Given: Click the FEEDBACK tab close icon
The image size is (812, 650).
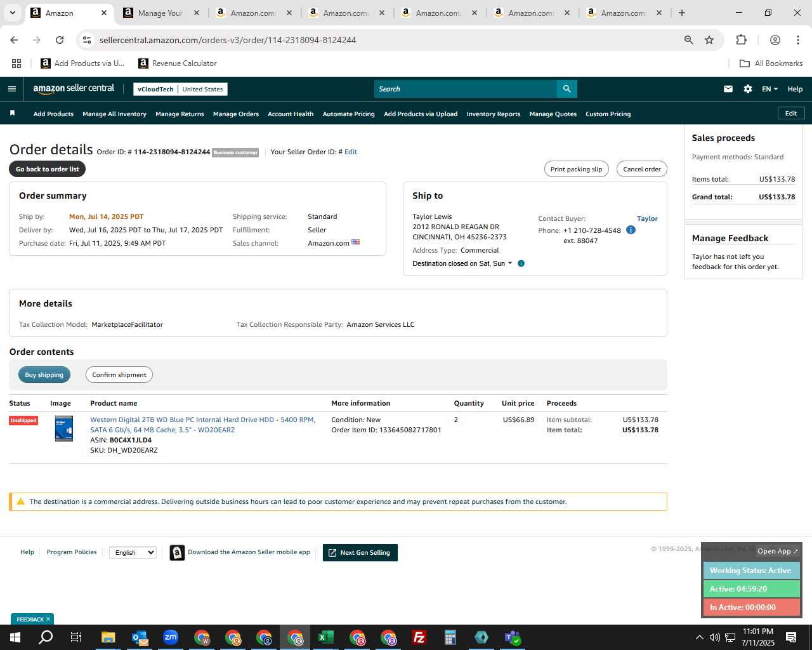Looking at the screenshot, I should click(48, 619).
